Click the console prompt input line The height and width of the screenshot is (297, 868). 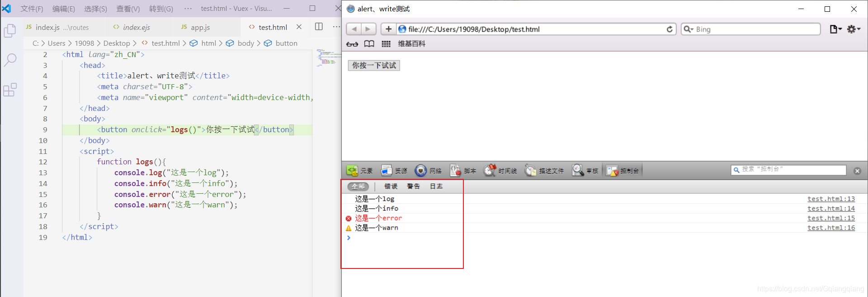coord(604,238)
